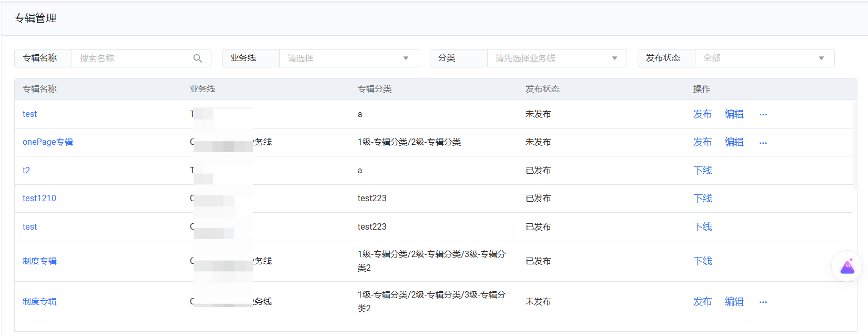Click 编辑 for the unpublished 制度专辑 row

[734, 302]
